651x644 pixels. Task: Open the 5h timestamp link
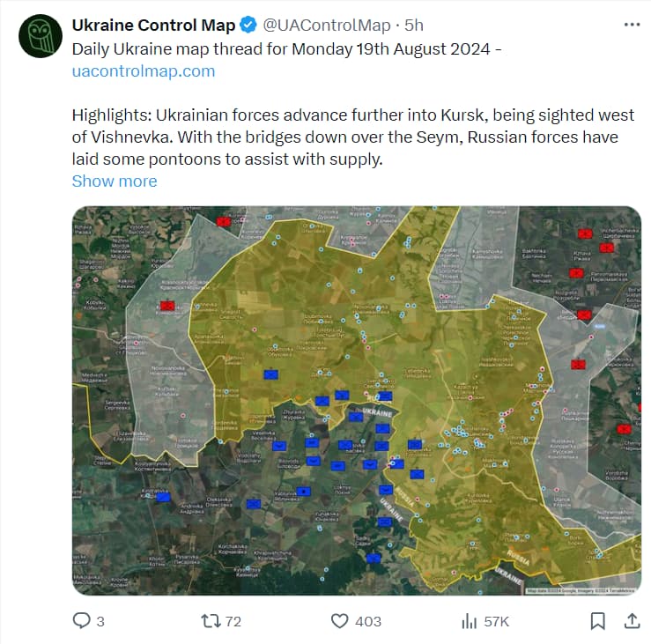414,26
